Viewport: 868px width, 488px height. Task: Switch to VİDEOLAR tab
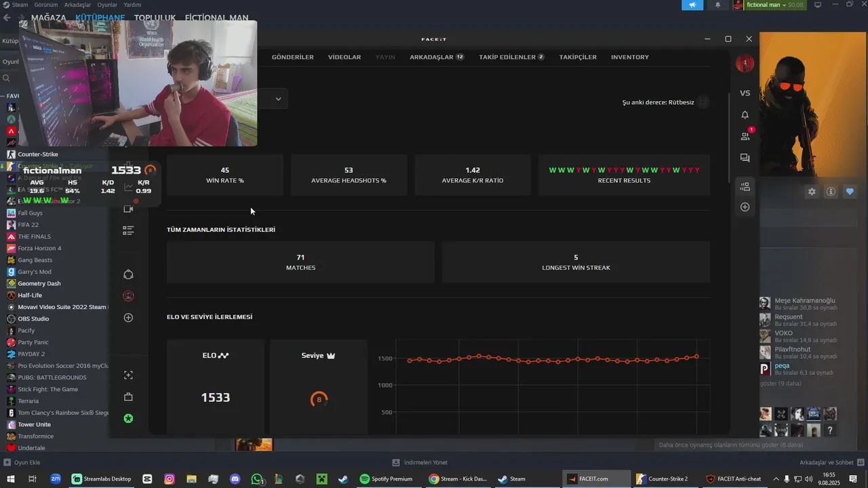(x=344, y=57)
